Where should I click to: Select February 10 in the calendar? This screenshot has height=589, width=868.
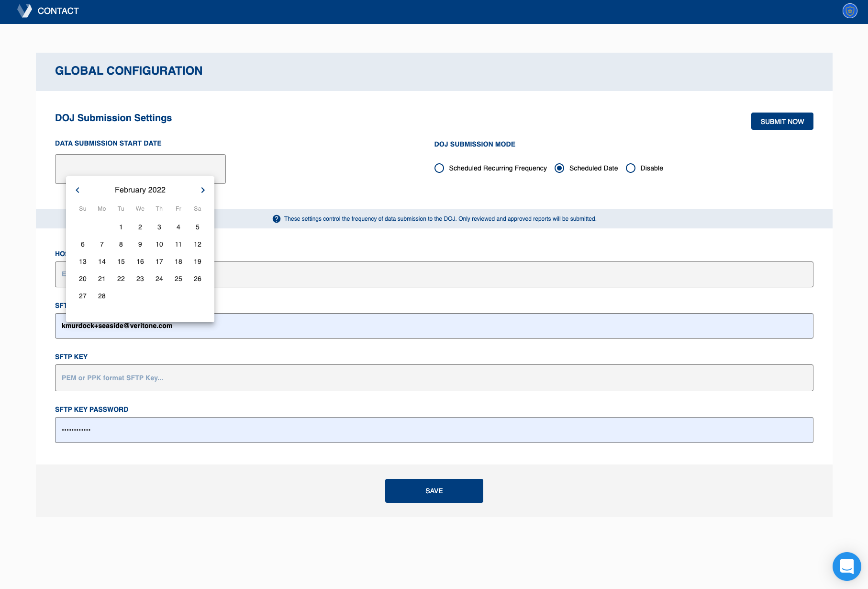pyautogui.click(x=159, y=244)
